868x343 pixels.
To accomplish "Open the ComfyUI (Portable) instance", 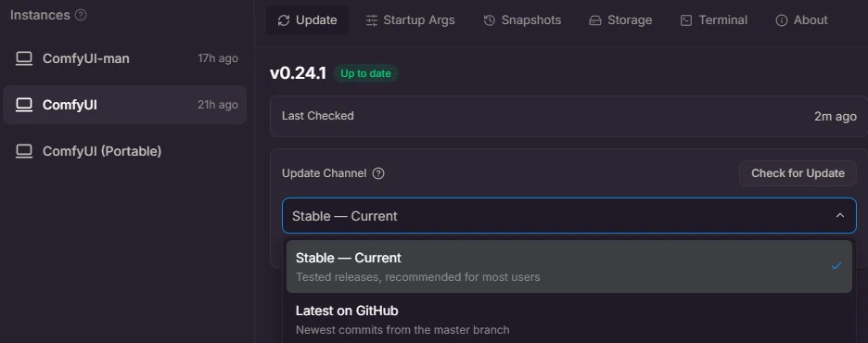I will (124, 151).
